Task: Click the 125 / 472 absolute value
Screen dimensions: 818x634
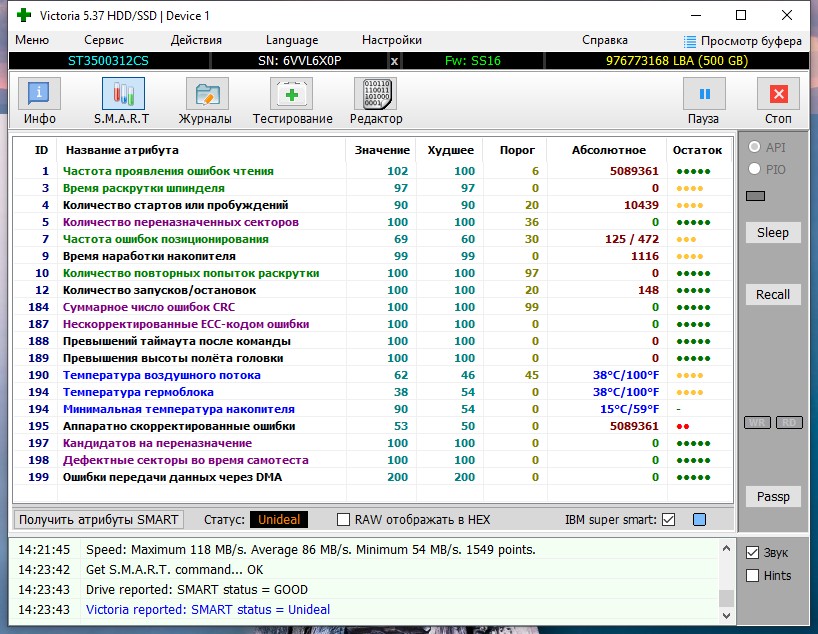Action: click(632, 239)
